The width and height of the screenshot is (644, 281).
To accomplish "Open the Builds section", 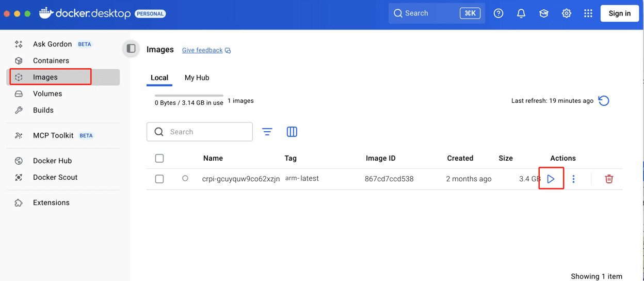I will (x=63, y=110).
